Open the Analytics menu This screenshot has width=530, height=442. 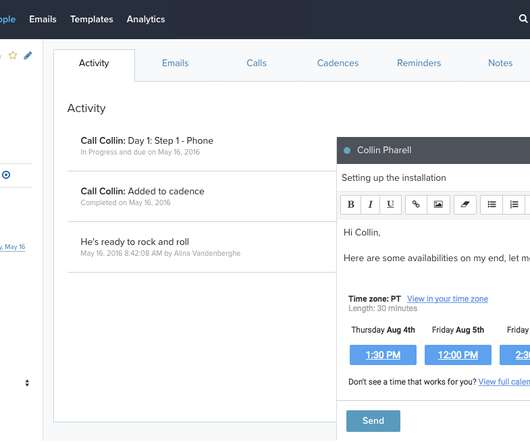pyautogui.click(x=146, y=19)
